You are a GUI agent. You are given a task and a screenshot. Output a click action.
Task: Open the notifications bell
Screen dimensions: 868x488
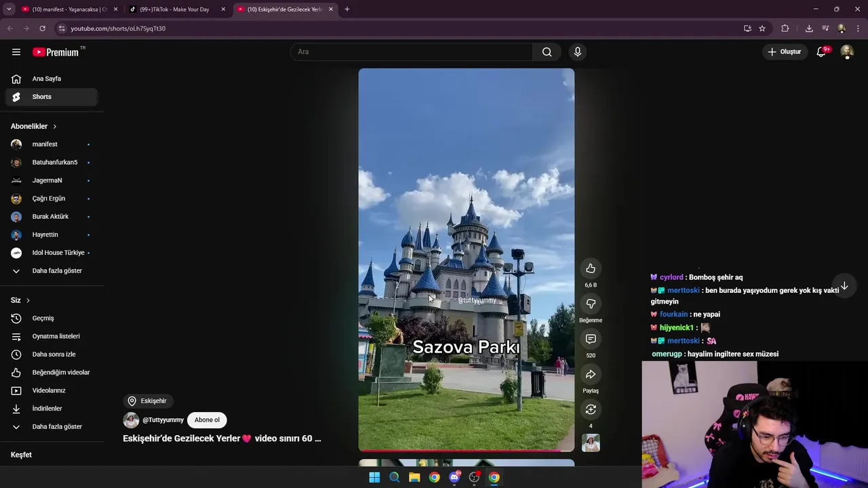point(821,52)
